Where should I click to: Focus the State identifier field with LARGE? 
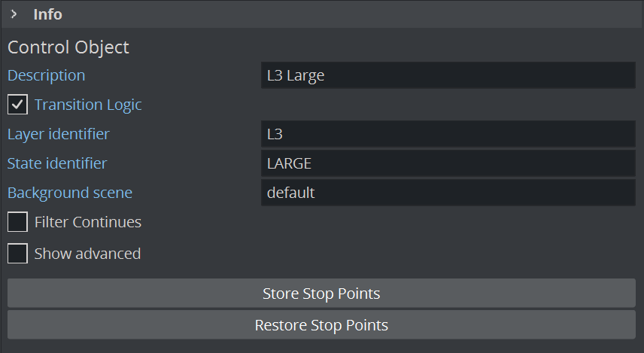point(448,163)
